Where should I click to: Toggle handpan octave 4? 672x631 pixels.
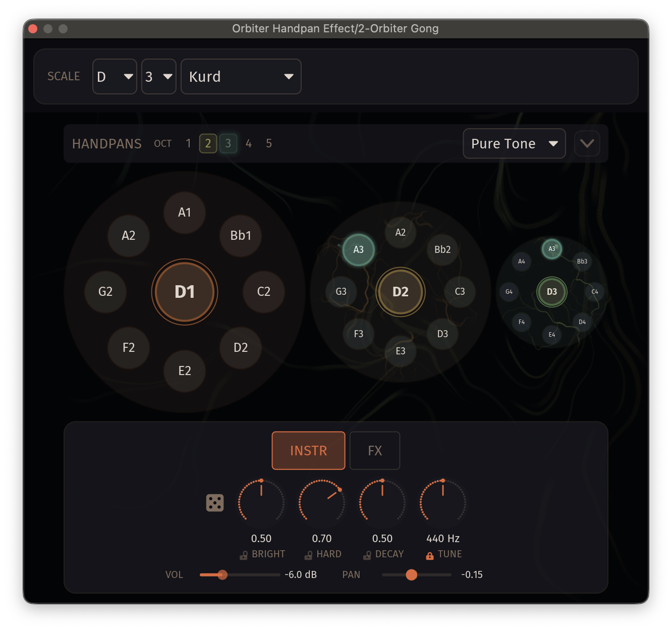(x=249, y=143)
